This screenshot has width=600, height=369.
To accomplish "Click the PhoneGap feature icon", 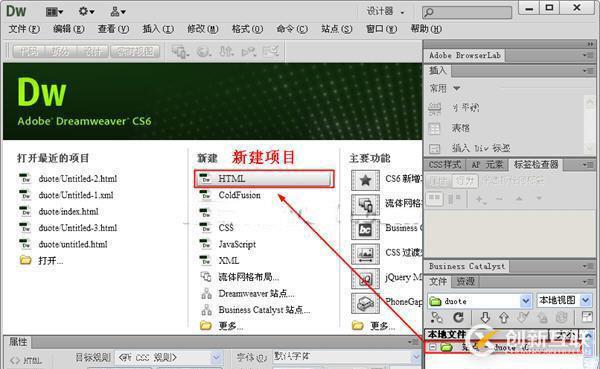I will 365,303.
